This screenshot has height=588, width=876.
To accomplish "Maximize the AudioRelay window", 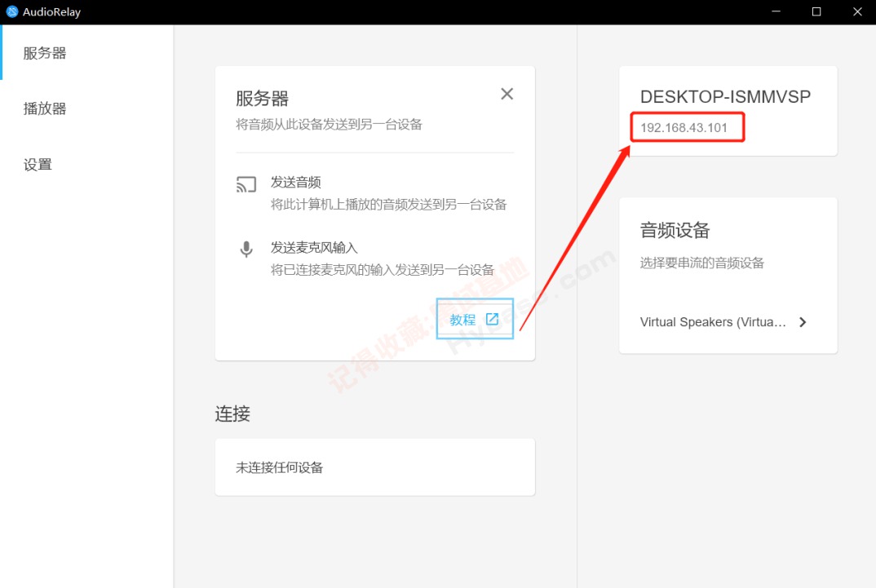I will tap(816, 11).
